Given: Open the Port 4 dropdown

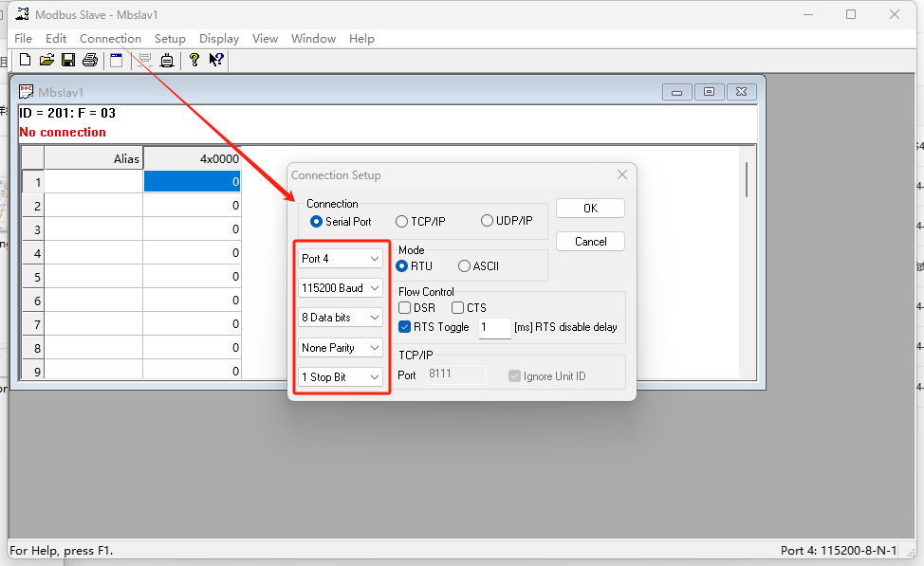Looking at the screenshot, I should pos(341,259).
